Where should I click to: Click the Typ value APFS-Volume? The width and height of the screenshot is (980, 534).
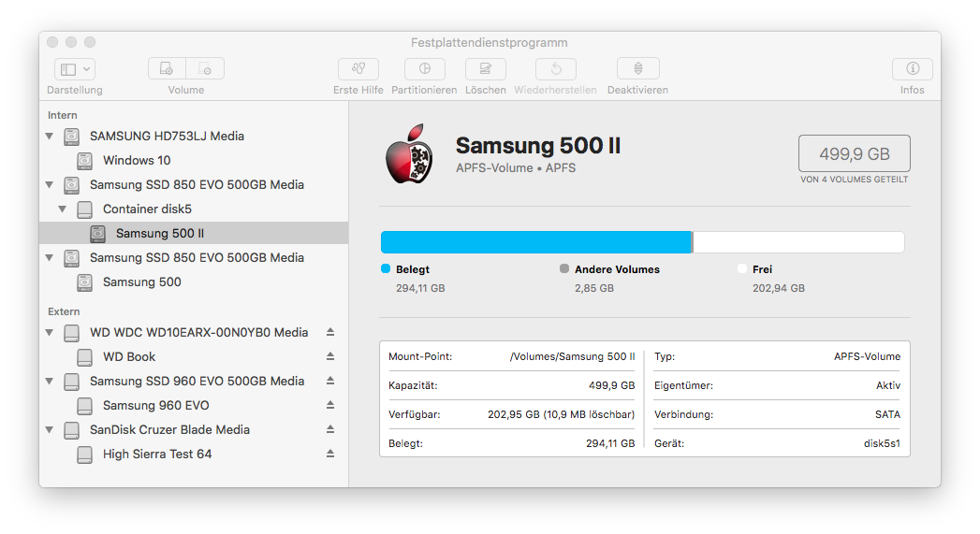(x=867, y=356)
